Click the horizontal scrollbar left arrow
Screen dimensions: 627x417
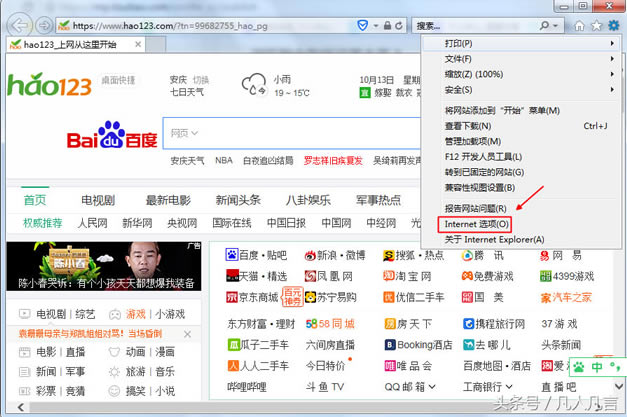pos(21,407)
